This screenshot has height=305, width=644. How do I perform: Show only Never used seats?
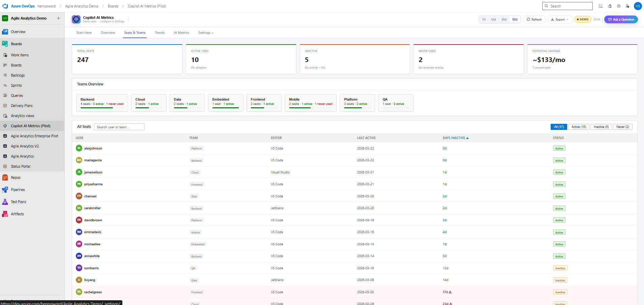point(622,127)
